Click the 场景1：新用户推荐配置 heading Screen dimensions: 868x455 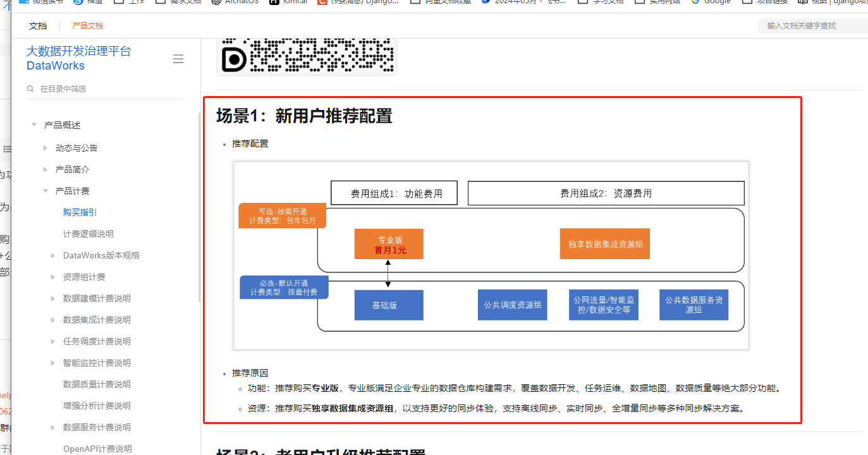[304, 116]
